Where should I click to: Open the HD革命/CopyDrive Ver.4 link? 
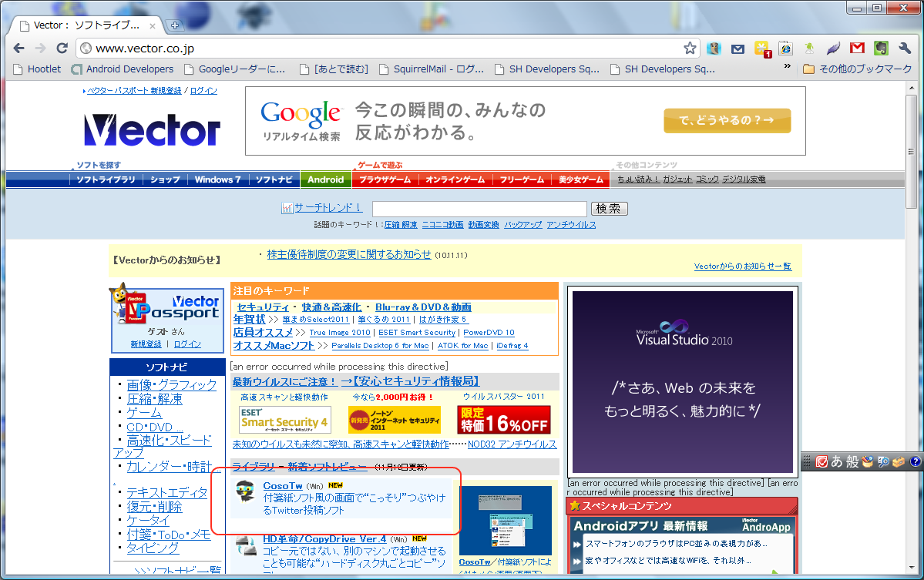coord(324,538)
